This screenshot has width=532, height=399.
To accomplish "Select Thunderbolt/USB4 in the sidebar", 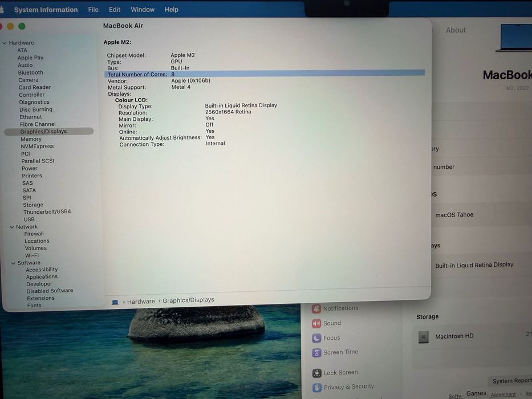I will coord(47,211).
